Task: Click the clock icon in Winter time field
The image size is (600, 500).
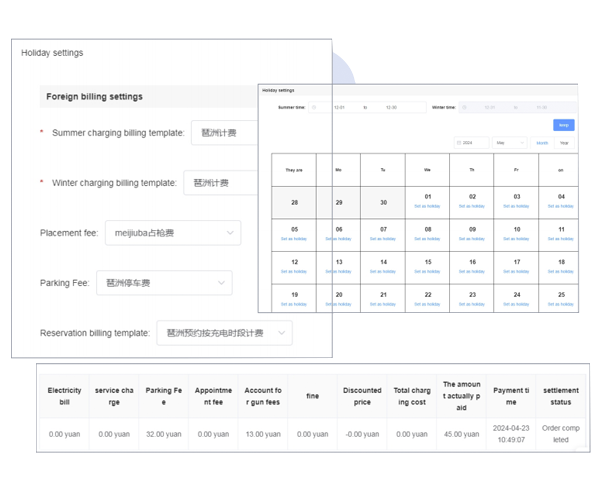Action: coord(465,107)
